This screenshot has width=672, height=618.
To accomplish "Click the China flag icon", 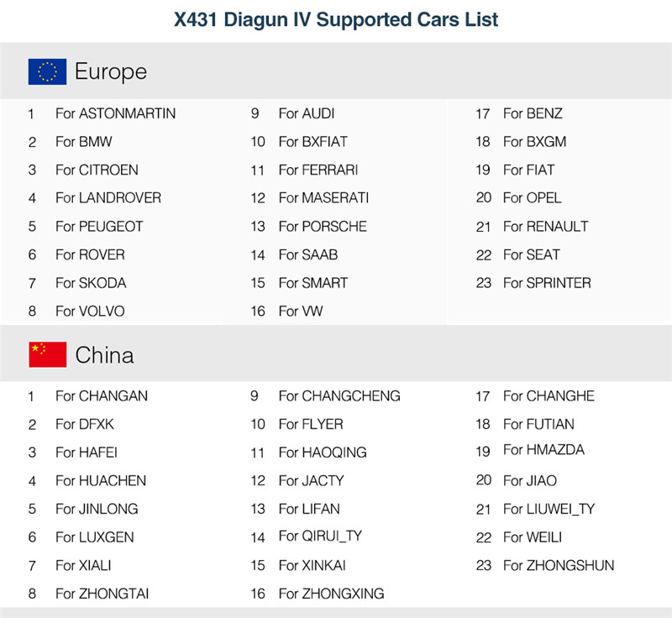I will tap(47, 355).
